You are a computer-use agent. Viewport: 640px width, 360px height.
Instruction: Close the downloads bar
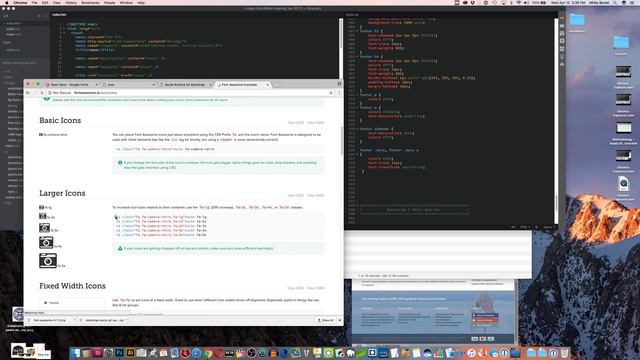tap(340, 320)
